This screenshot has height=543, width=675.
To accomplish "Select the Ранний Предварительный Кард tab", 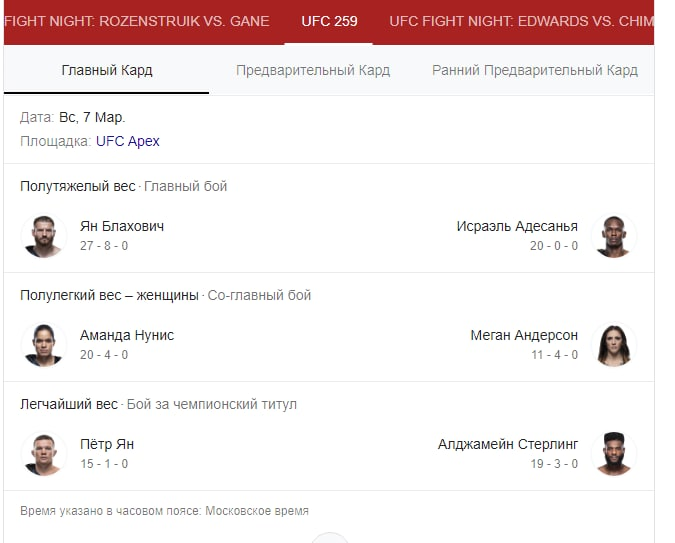I will click(x=534, y=71).
